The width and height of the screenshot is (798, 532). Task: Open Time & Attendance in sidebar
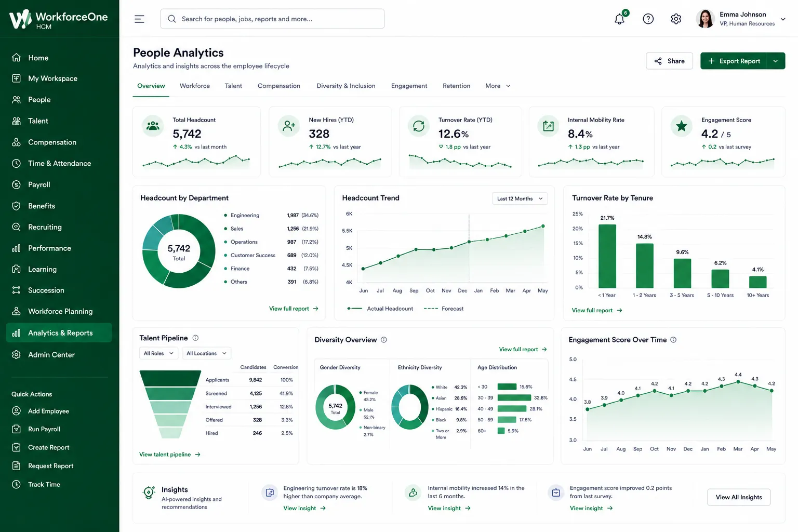point(59,164)
